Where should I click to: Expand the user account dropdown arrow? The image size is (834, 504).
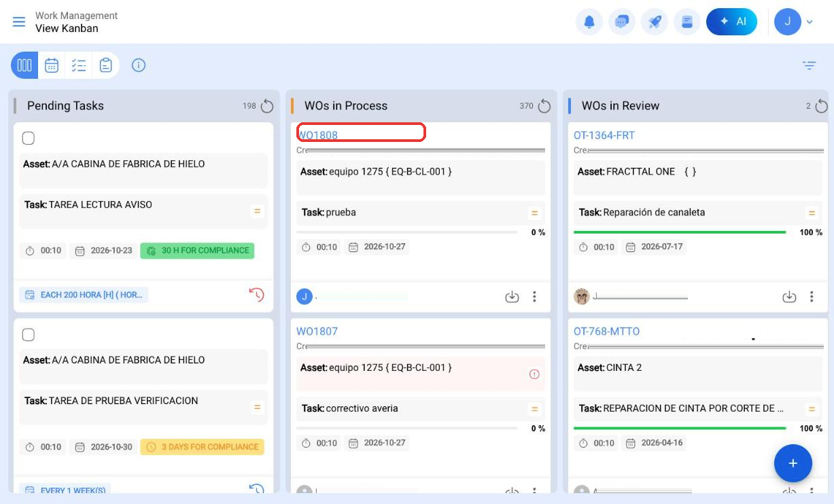pos(810,22)
